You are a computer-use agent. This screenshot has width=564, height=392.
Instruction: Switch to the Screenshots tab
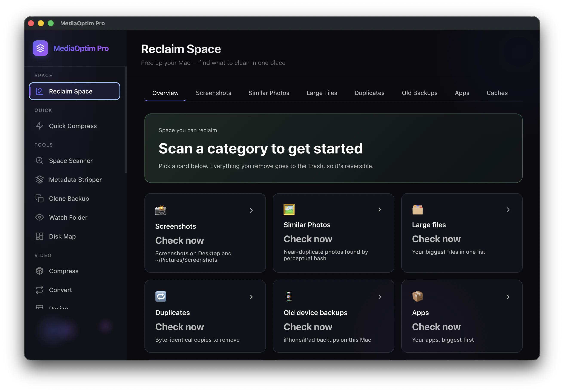click(213, 93)
